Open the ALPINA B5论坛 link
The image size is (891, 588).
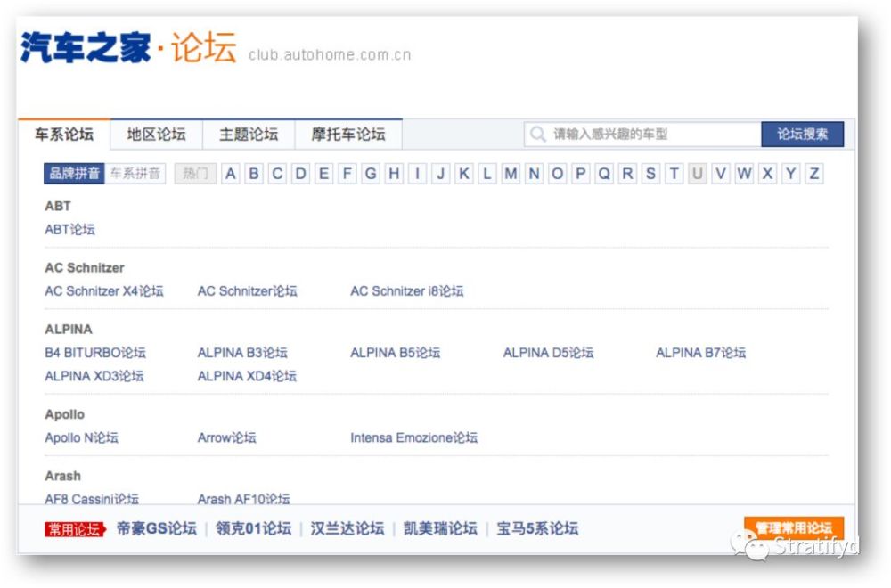click(x=395, y=353)
